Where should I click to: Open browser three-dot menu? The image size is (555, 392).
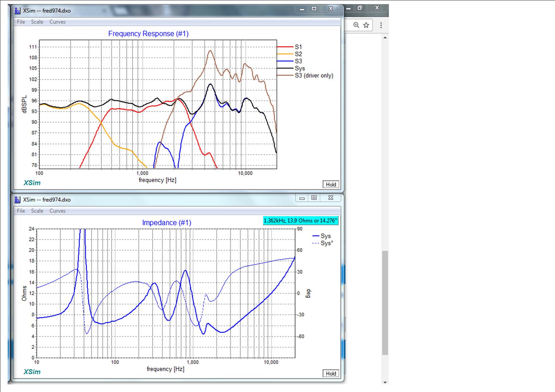(x=381, y=25)
